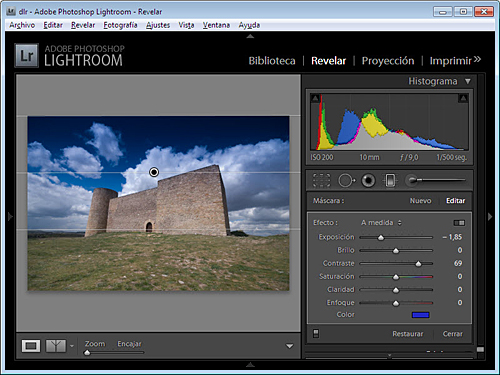Select the Red eye correction tool

click(368, 180)
